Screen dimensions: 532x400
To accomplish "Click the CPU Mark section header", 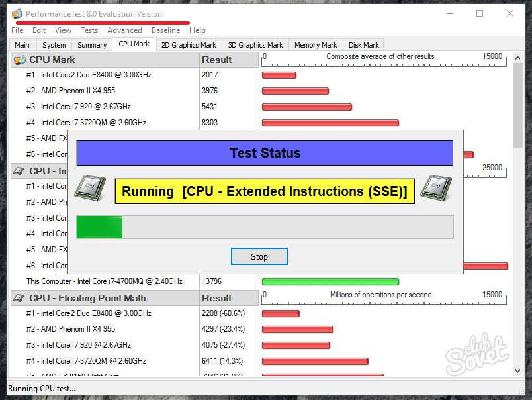I will 105,60.
